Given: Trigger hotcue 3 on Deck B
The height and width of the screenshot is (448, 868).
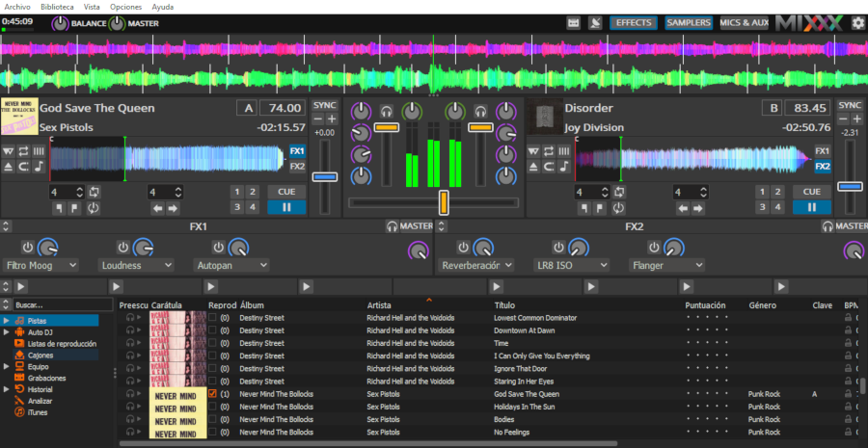Looking at the screenshot, I should click(763, 207).
